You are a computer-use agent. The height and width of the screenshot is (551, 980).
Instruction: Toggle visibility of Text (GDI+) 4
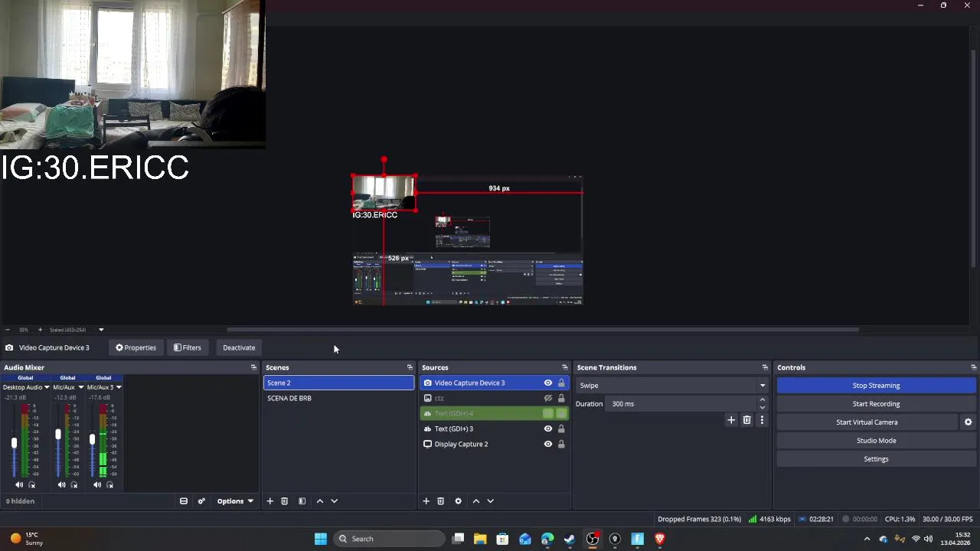[x=547, y=413]
